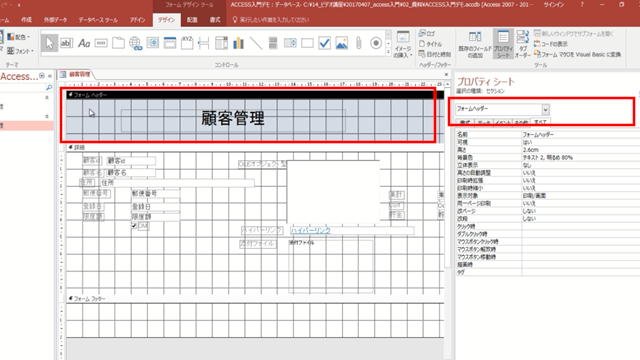Open the help question mark icon
Image resolution: width=640 pixels, height=360 pixels.
point(582,4)
